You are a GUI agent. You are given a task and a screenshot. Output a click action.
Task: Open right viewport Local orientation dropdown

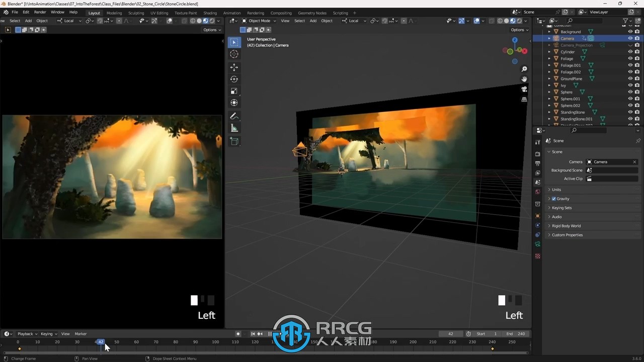coord(353,21)
